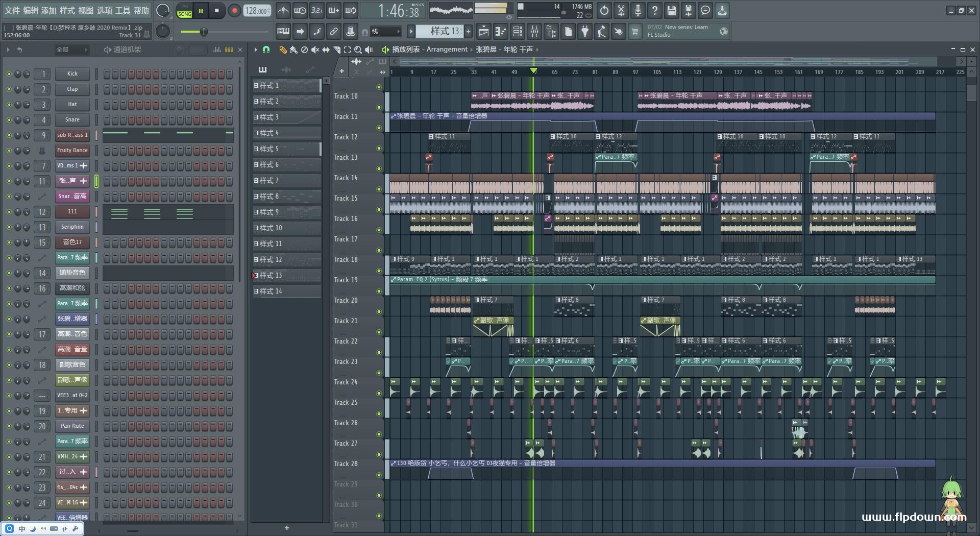Open the piano roll view icon
This screenshot has height=536, width=980.
point(500,32)
